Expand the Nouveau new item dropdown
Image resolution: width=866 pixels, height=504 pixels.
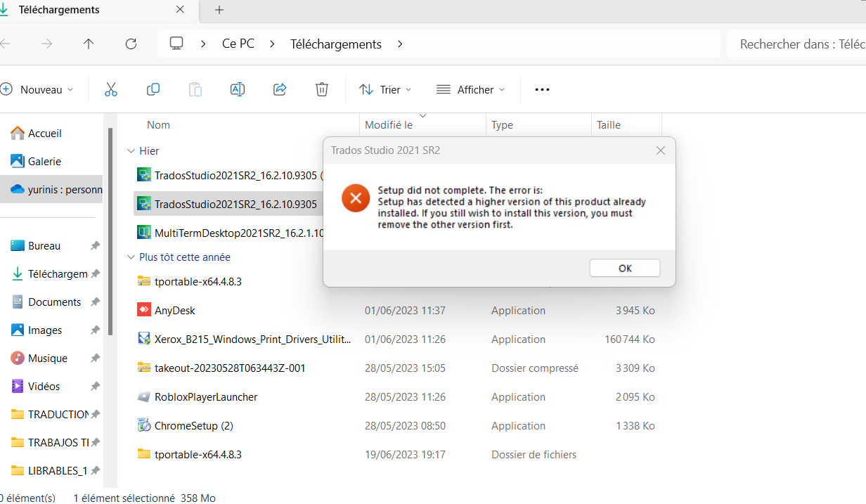point(38,89)
